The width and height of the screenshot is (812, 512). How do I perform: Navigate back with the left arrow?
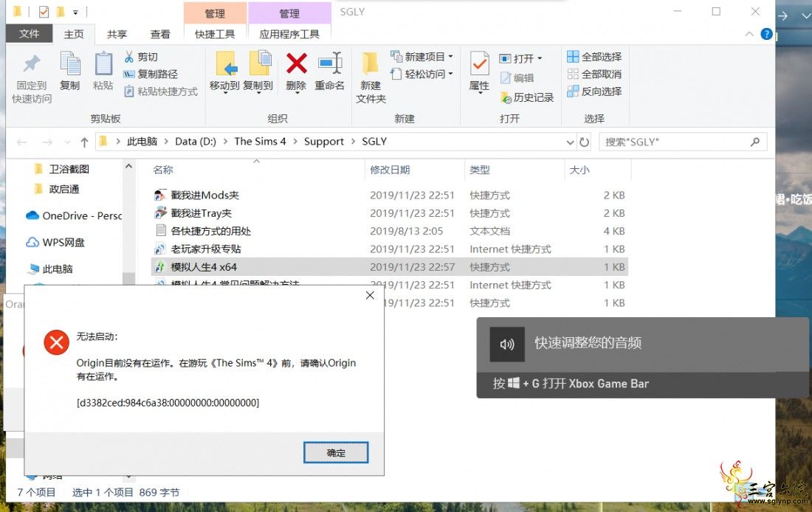pyautogui.click(x=21, y=142)
